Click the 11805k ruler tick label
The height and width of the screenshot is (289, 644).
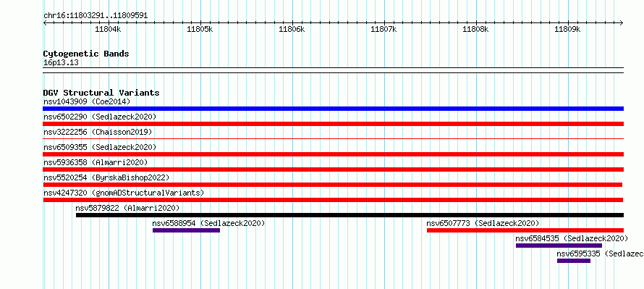coord(200,29)
